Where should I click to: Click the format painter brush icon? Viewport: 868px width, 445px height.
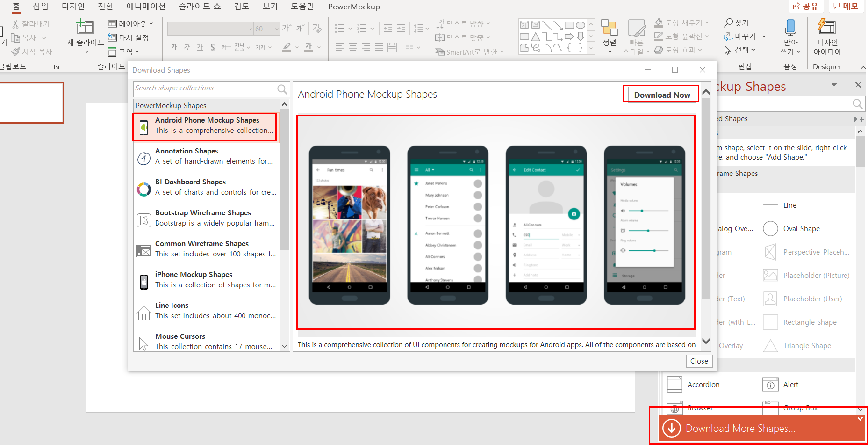tap(16, 51)
